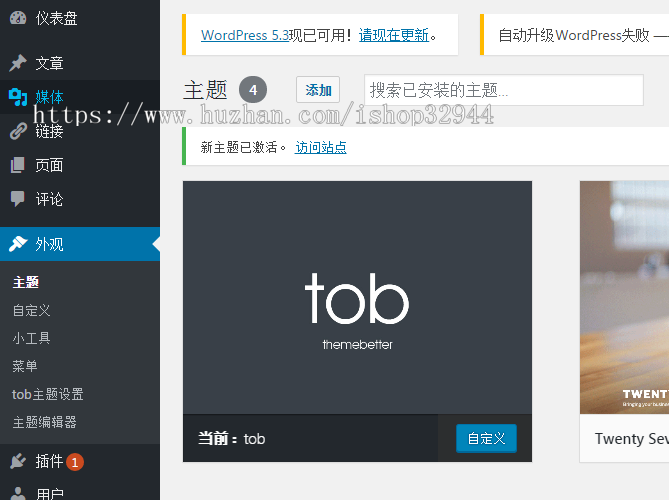Click Twenty Seventeen theme thumbnail
Viewport: 669px width, 500px height.
click(x=624, y=297)
